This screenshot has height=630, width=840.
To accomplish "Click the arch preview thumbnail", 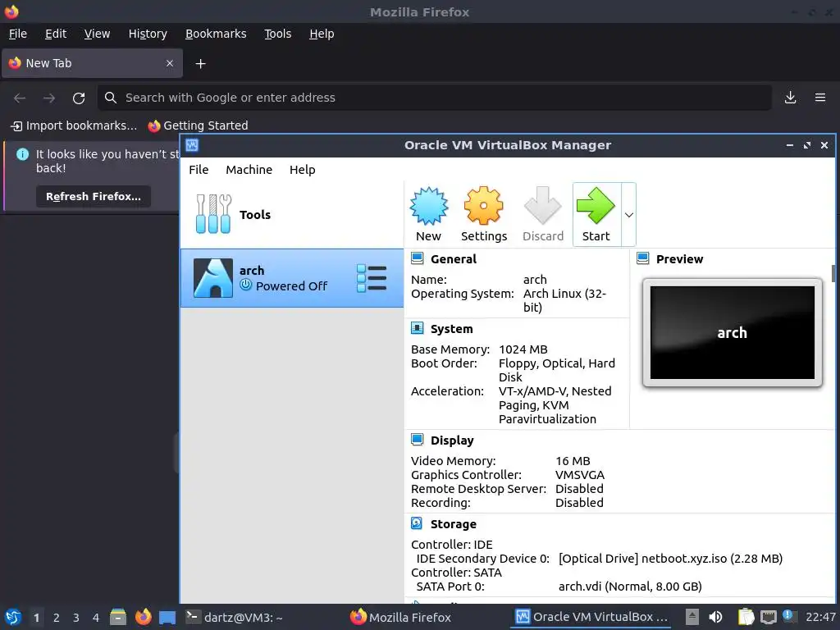I will 732,332.
